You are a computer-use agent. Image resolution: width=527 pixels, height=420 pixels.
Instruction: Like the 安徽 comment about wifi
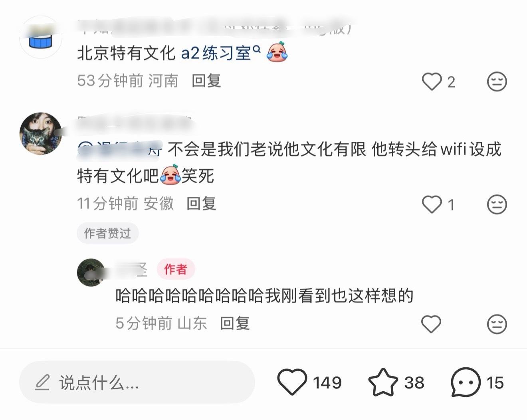[432, 204]
